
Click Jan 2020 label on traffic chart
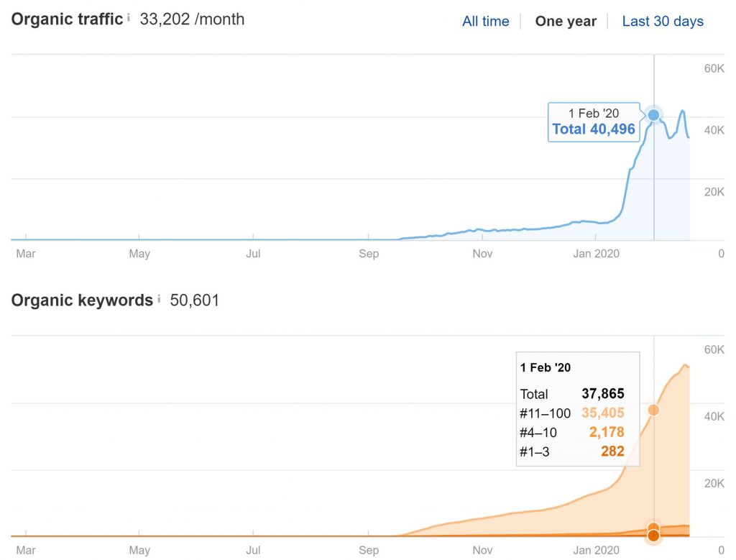point(596,254)
